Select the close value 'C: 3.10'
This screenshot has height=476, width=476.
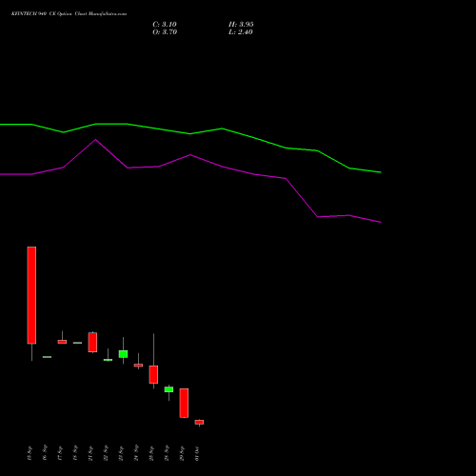165,25
